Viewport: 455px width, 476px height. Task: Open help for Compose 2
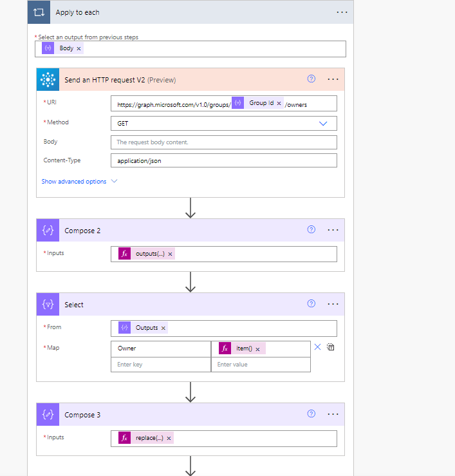(311, 229)
